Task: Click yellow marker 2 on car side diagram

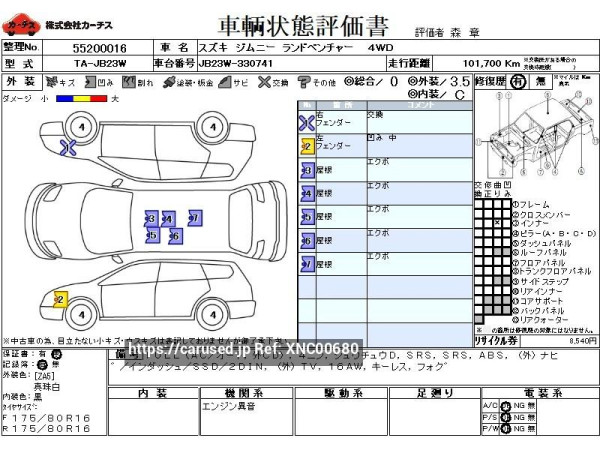Action: coord(60,300)
